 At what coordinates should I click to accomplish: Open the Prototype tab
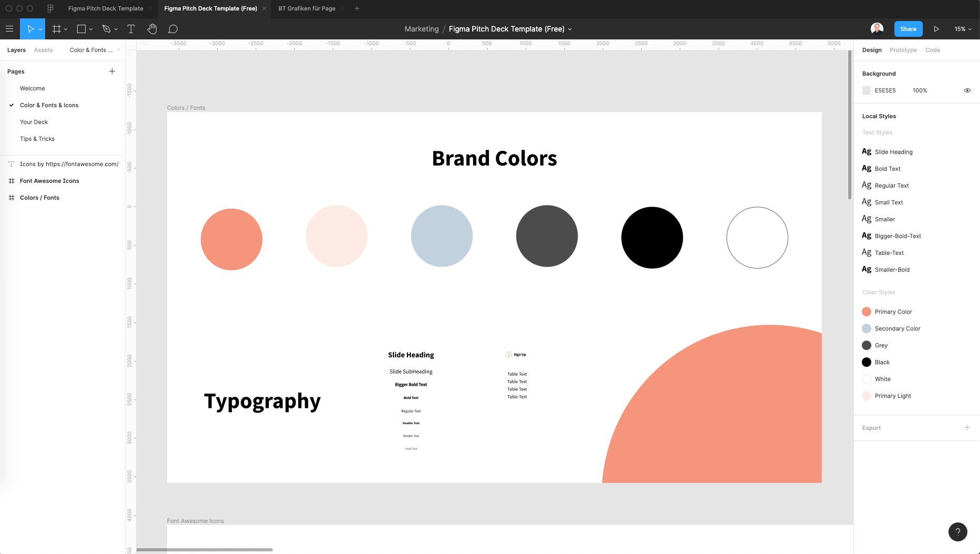[x=903, y=50]
